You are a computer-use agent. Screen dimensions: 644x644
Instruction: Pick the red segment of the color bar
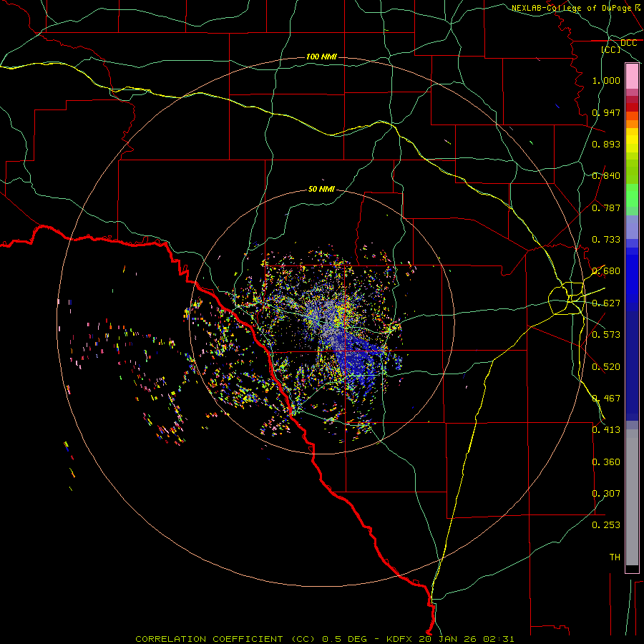click(x=632, y=107)
